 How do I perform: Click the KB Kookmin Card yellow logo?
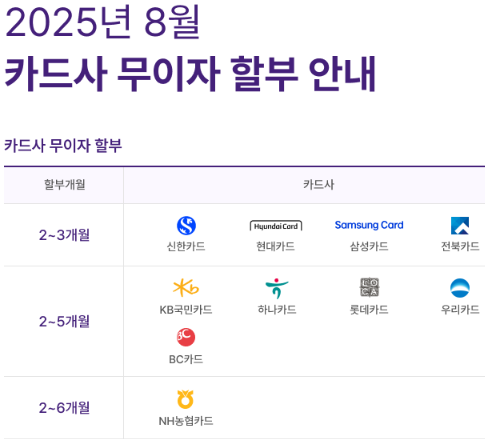(x=186, y=288)
